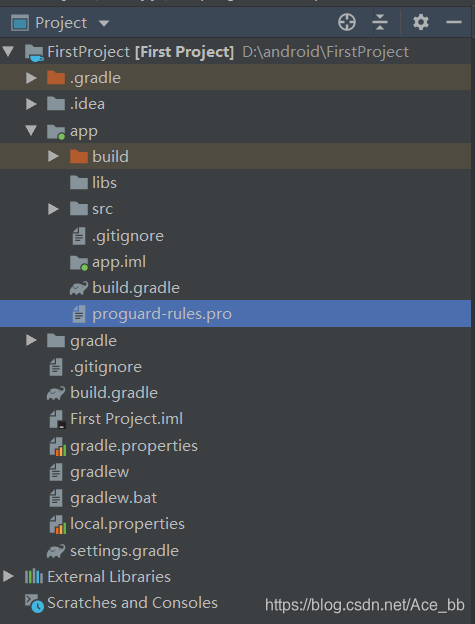The width and height of the screenshot is (475, 624).
Task: Click the elephant icon of settings.gradle
Action: pyautogui.click(x=55, y=551)
